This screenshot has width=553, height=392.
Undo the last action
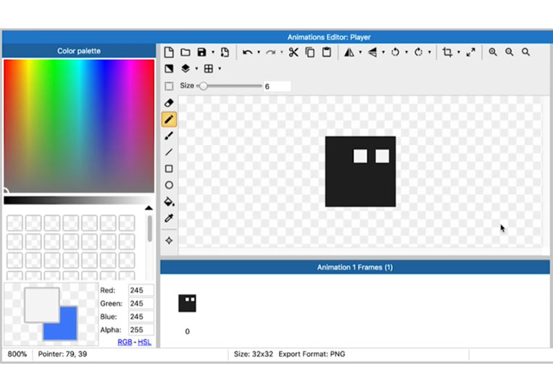(247, 52)
